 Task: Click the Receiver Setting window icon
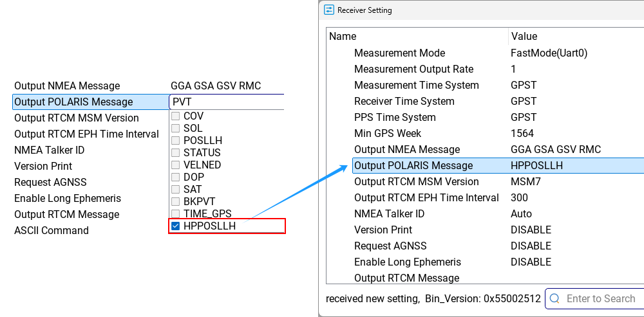point(328,10)
